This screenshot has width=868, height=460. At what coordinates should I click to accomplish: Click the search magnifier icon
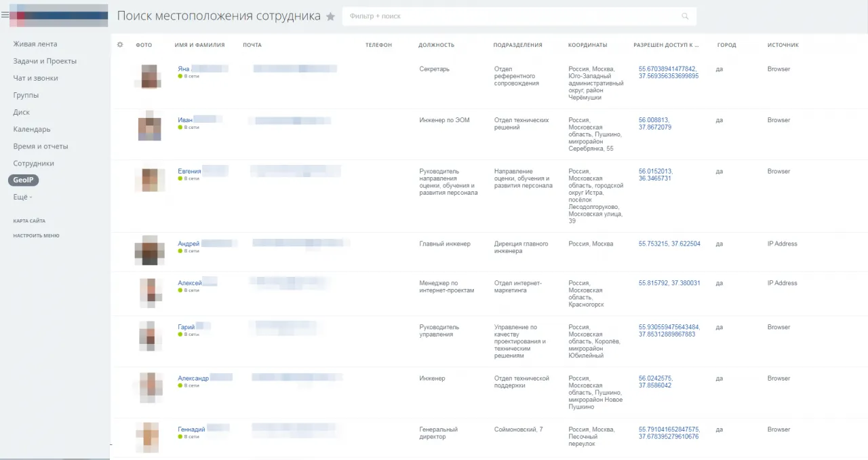tap(685, 16)
